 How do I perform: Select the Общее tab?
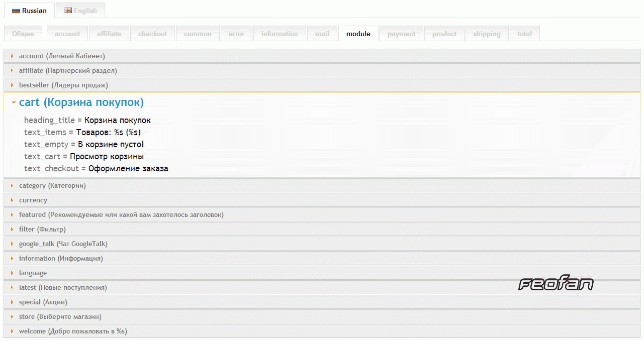pos(23,34)
